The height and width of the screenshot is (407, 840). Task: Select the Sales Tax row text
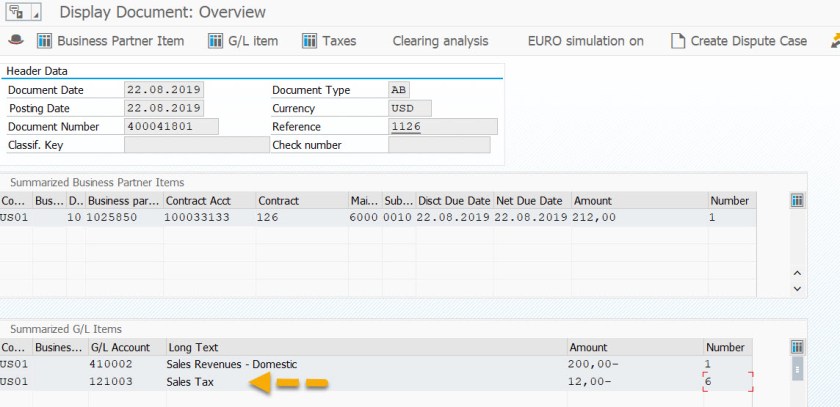pos(191,382)
